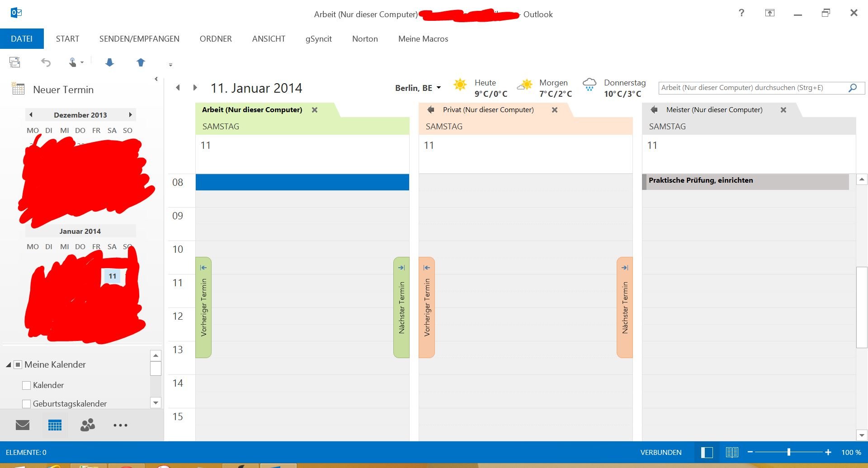The width and height of the screenshot is (868, 468).
Task: Click the zoom slider handle
Action: tap(788, 452)
